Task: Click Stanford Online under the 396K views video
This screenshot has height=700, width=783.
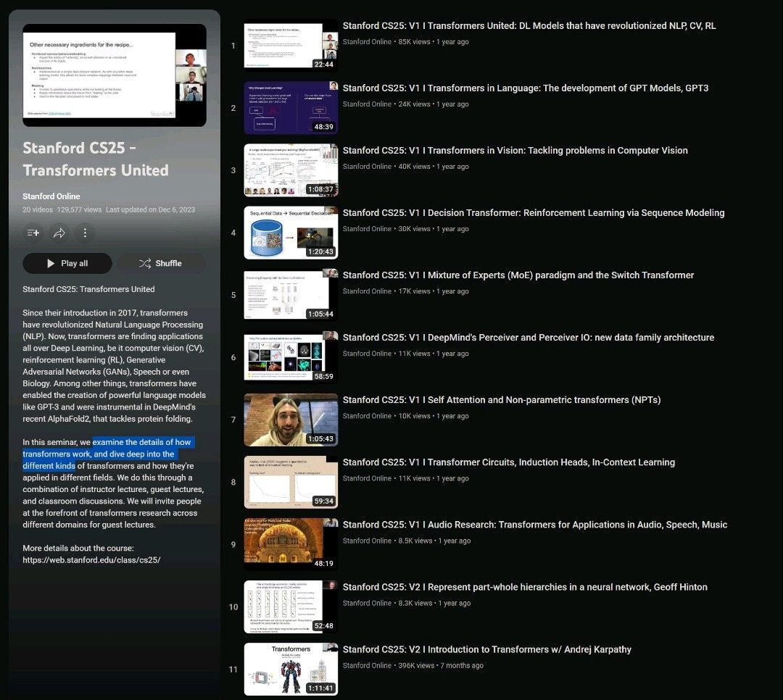Action: point(367,665)
